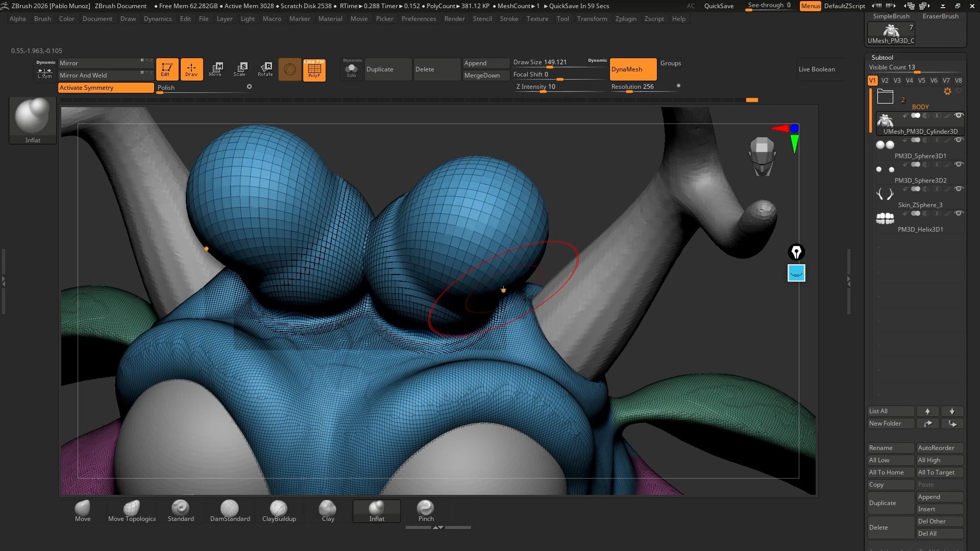
Task: Choose the ClayBuildup brush
Action: tap(279, 511)
